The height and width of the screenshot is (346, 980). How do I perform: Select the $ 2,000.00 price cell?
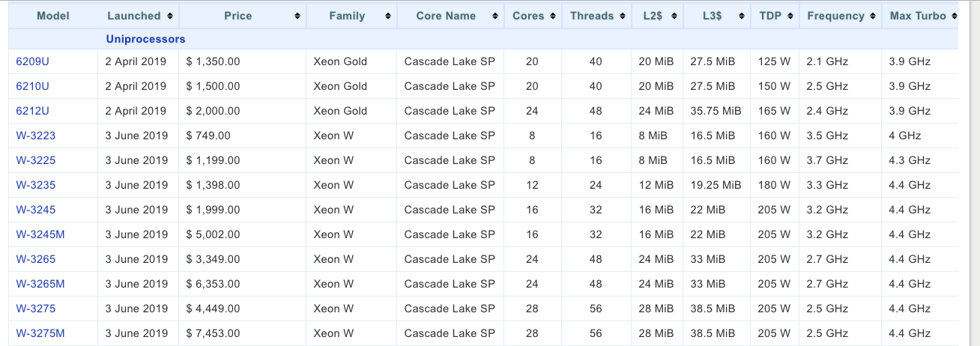coord(242,111)
